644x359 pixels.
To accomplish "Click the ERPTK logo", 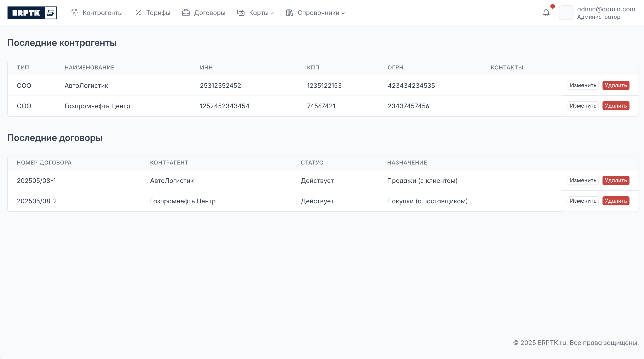I will [x=32, y=13].
